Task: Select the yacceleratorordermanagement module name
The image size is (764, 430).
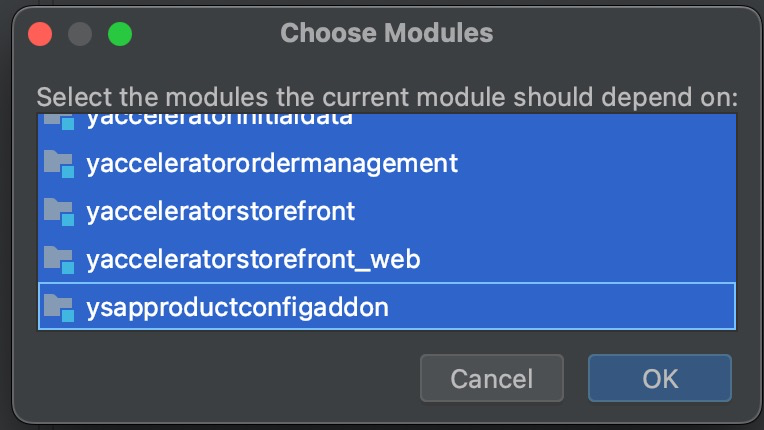Action: [x=272, y=163]
